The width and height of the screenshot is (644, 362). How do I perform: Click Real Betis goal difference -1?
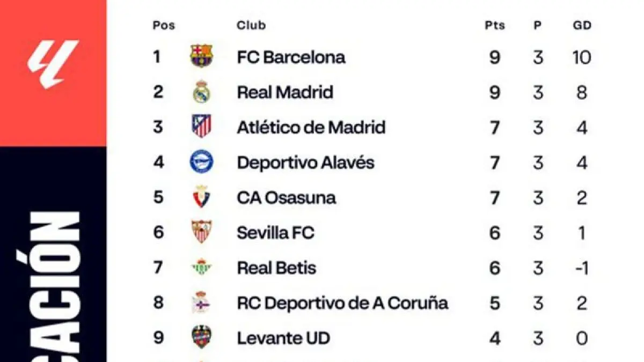(582, 268)
